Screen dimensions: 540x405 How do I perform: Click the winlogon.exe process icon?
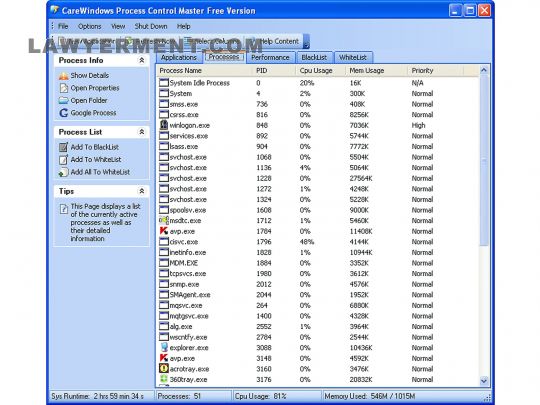click(164, 125)
